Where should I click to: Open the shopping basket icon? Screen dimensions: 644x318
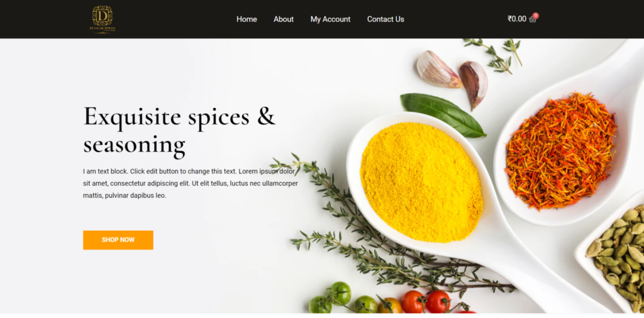tap(532, 19)
